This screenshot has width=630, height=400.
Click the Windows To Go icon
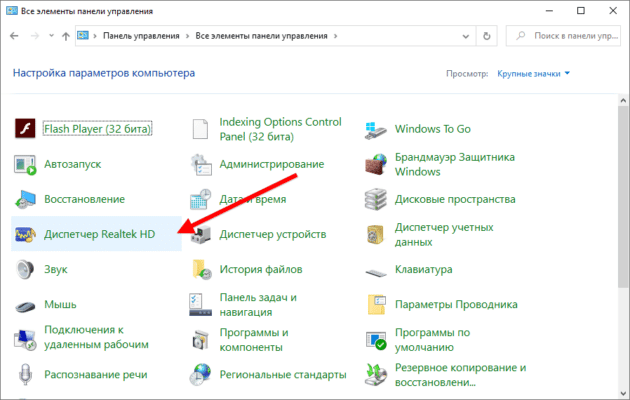[x=376, y=128]
